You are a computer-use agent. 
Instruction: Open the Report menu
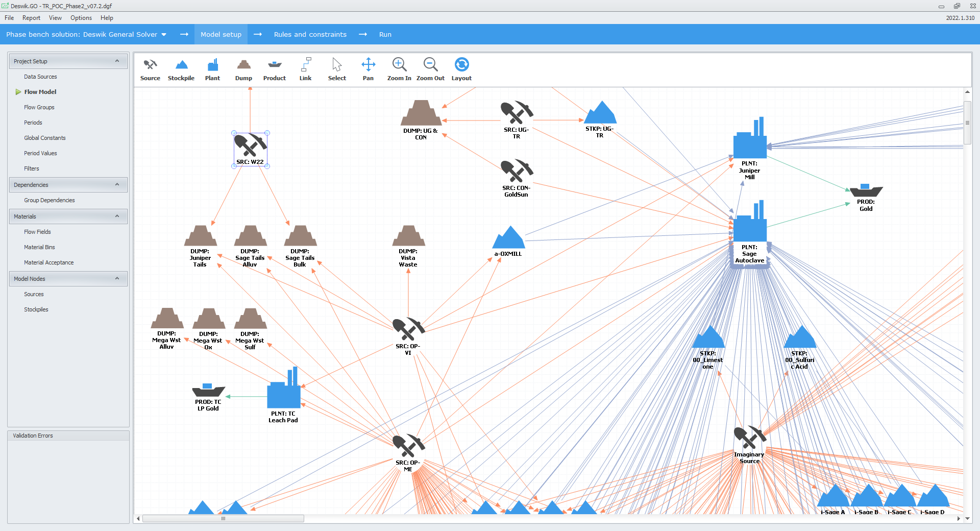tap(31, 17)
